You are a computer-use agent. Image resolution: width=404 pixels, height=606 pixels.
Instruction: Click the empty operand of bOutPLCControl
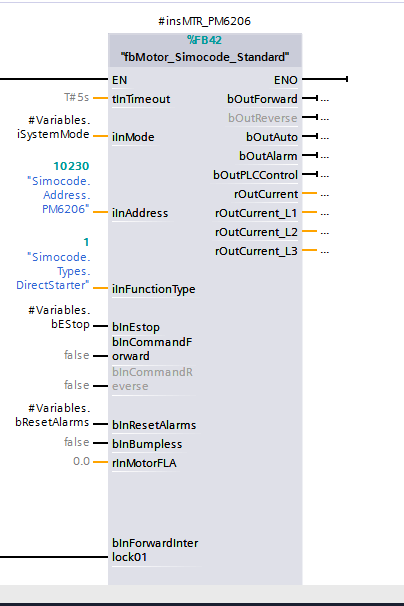325,175
